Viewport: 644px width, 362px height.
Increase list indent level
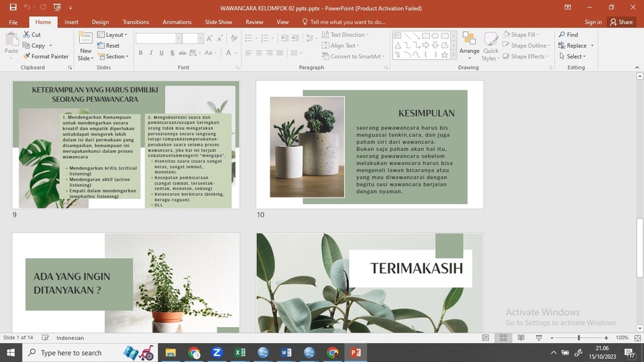click(x=295, y=38)
